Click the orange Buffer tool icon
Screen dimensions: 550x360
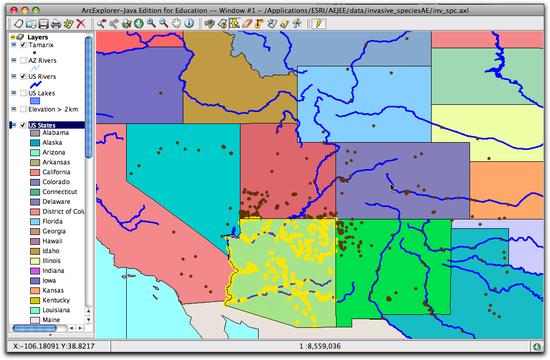click(260, 24)
